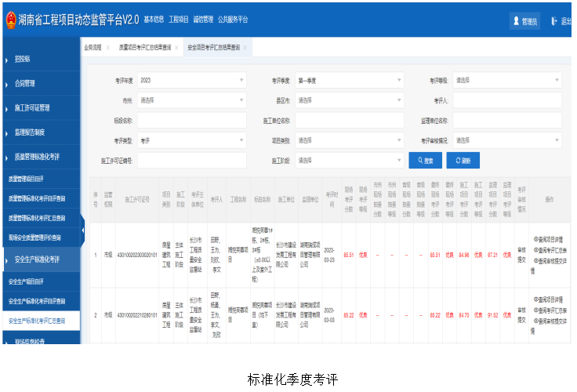Expand the 施工许可证管理 sidebar menu
The width and height of the screenshot is (577, 392).
click(42, 108)
